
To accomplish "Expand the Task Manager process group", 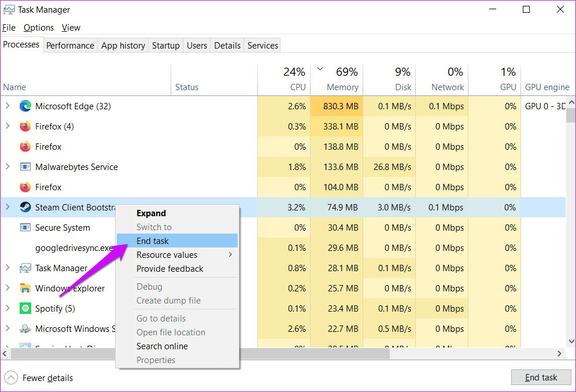I will coord(8,268).
